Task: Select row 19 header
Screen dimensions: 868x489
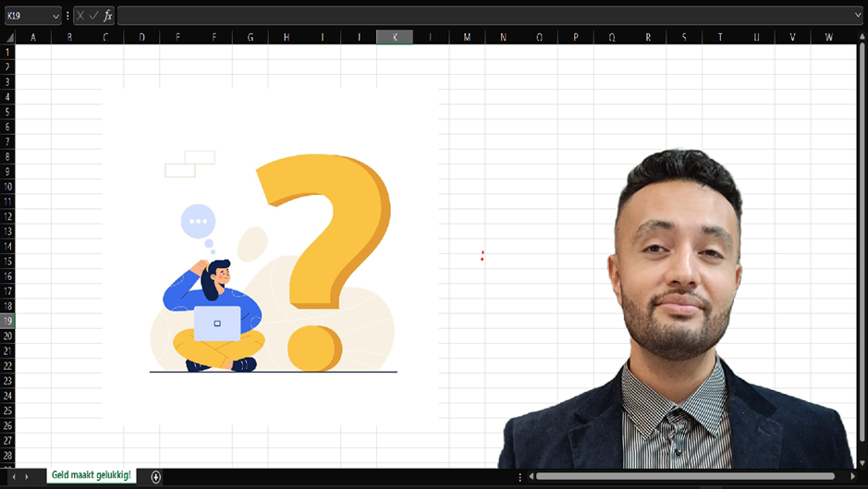Action: 8,321
